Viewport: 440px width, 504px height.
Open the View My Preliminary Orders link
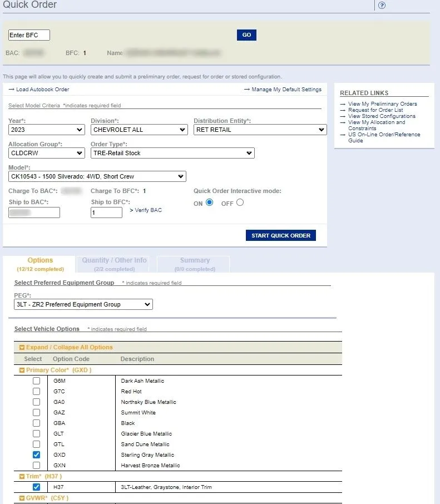[x=382, y=104]
